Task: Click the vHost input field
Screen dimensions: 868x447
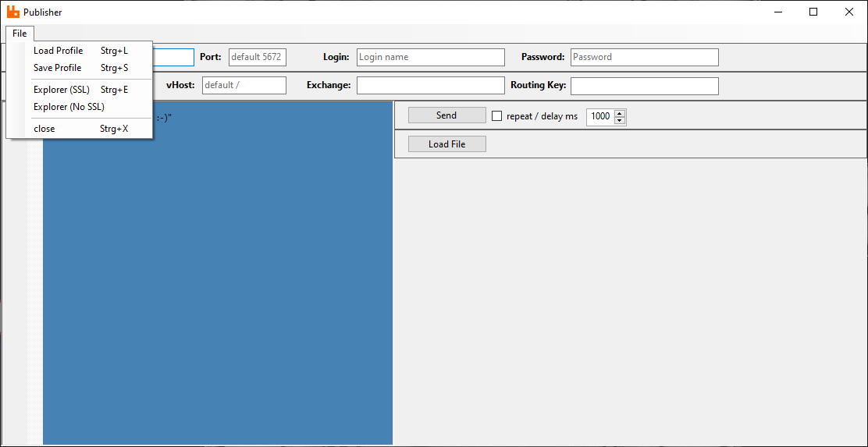Action: click(244, 85)
